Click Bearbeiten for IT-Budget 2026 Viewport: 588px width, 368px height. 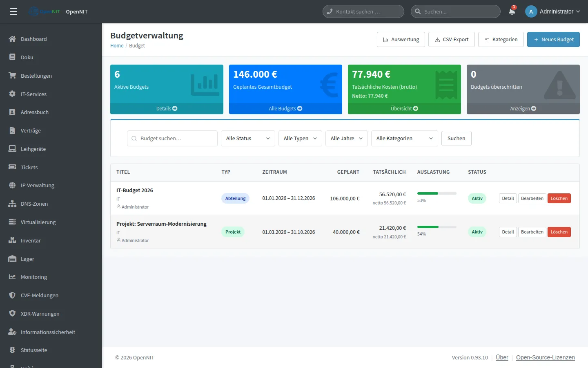[x=532, y=198]
